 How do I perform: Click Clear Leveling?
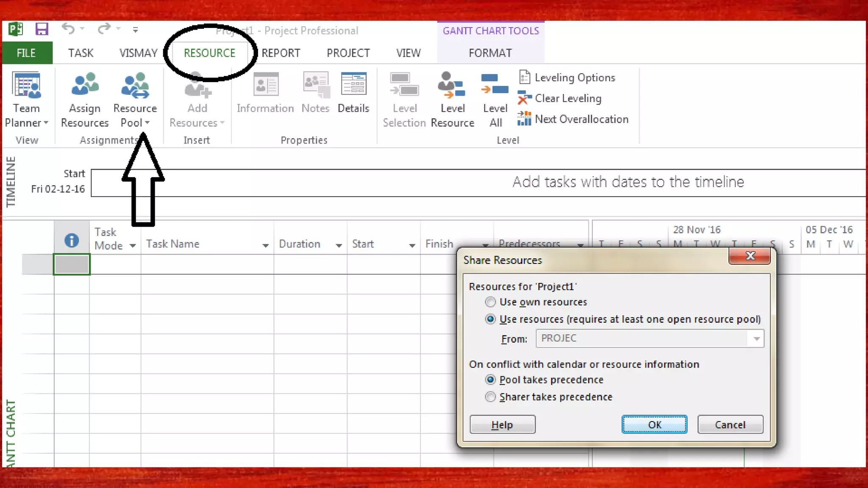[x=567, y=98]
